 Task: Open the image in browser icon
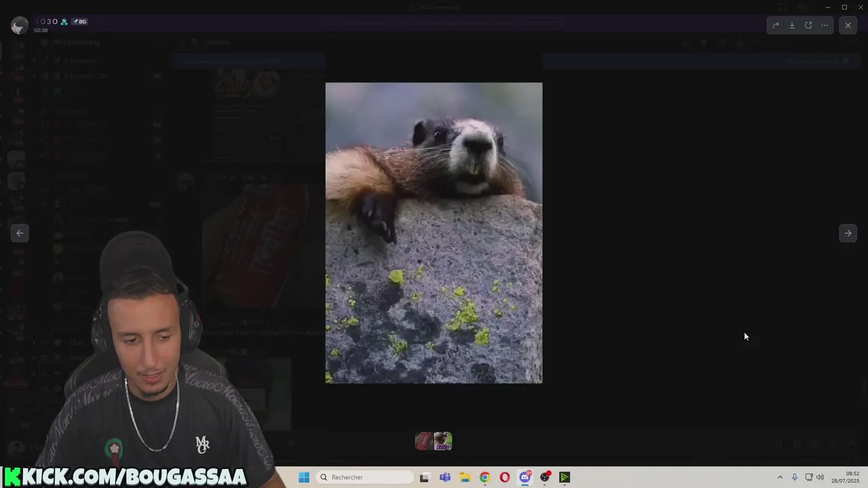(x=808, y=25)
